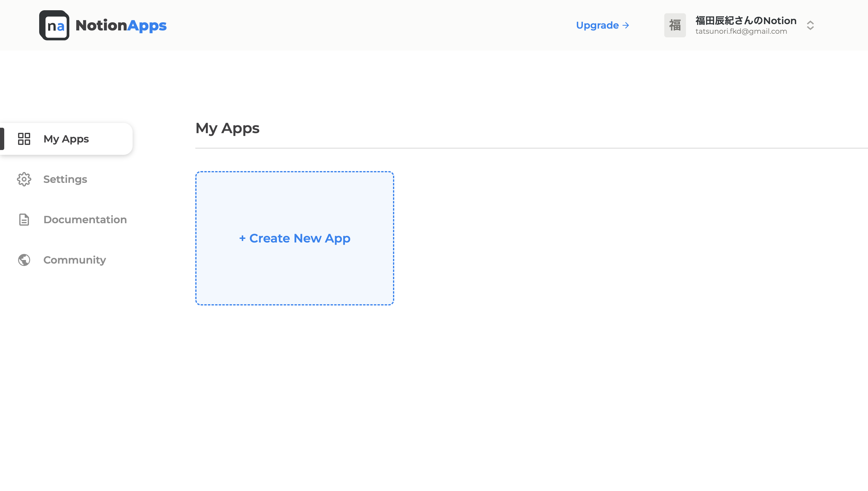Click the My Apps grid icon
The image size is (868, 491).
(x=24, y=139)
